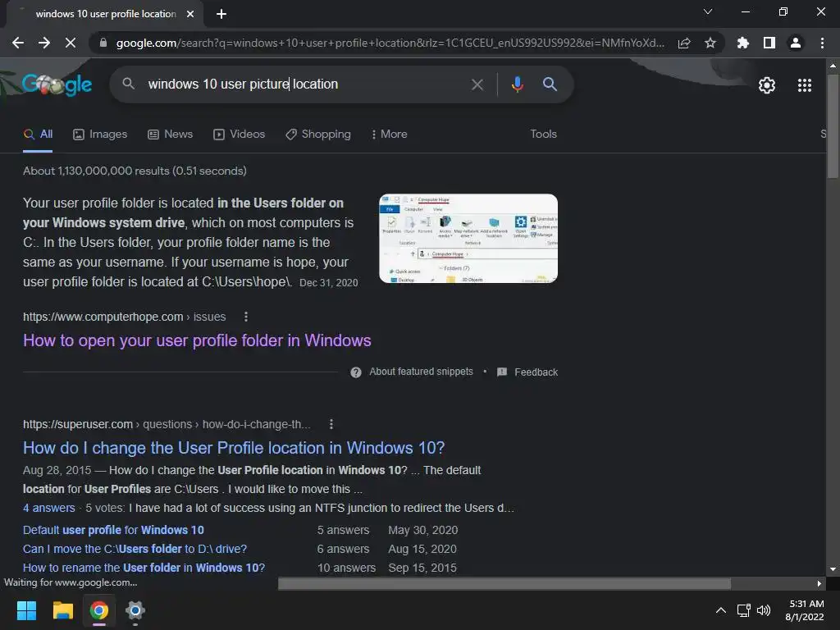
Task: Open Default user profile for Windows 10
Action: tap(113, 530)
